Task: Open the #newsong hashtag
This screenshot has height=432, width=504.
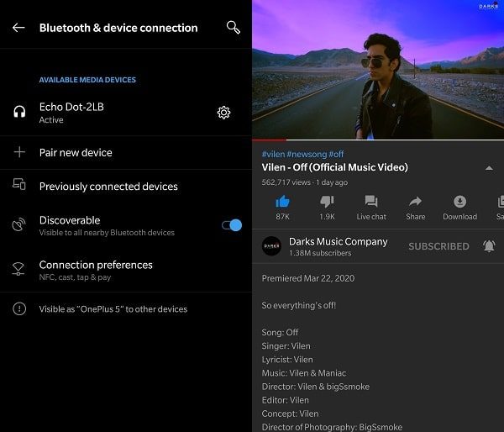Action: coord(307,154)
